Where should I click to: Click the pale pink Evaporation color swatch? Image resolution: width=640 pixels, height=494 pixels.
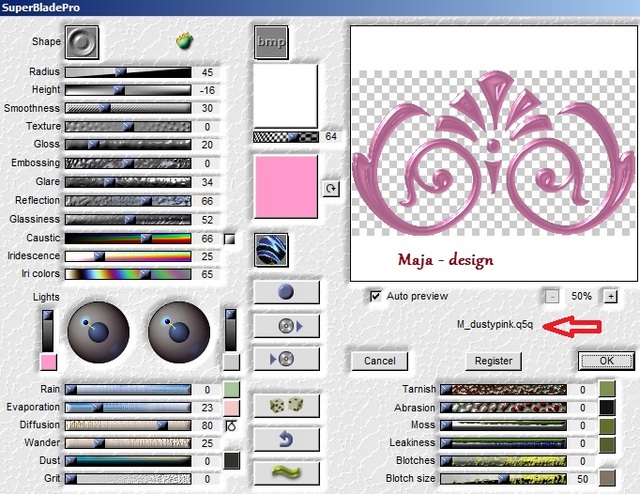[231, 408]
